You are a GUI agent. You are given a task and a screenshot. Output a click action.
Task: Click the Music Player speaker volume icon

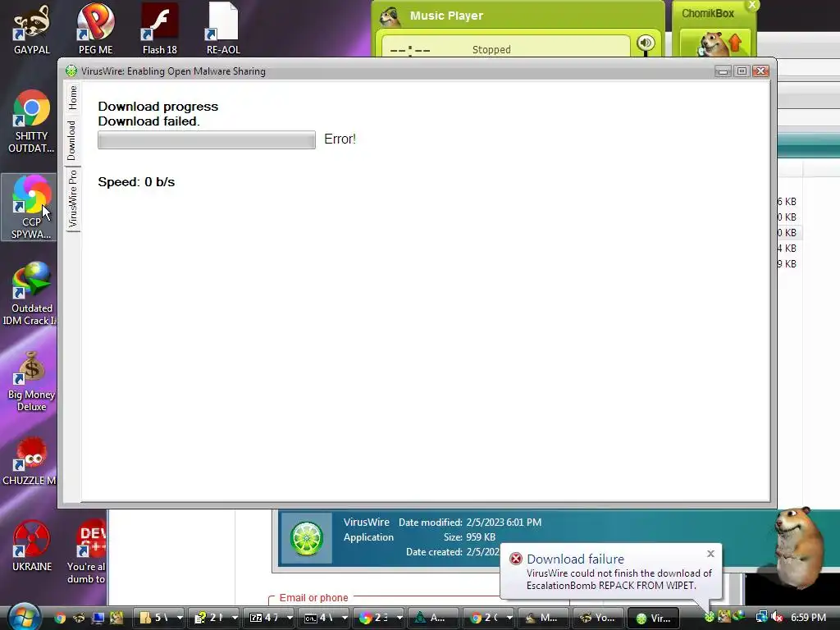[646, 43]
